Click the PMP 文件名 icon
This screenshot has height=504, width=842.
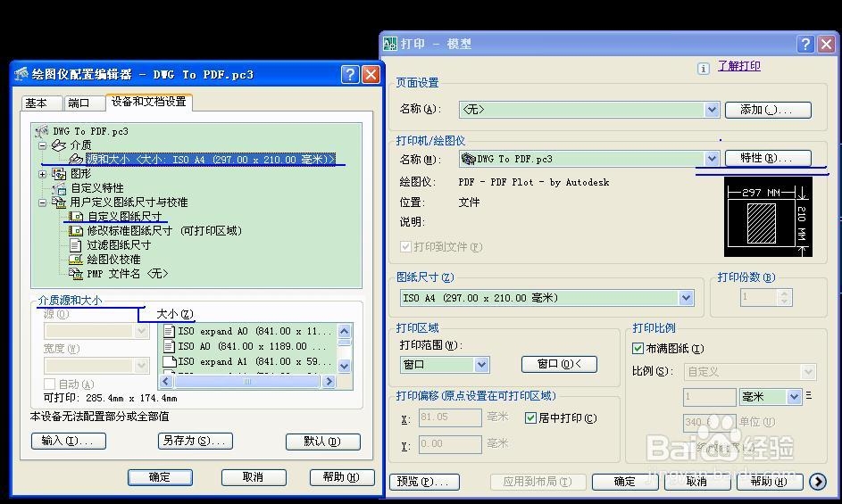pos(76,274)
